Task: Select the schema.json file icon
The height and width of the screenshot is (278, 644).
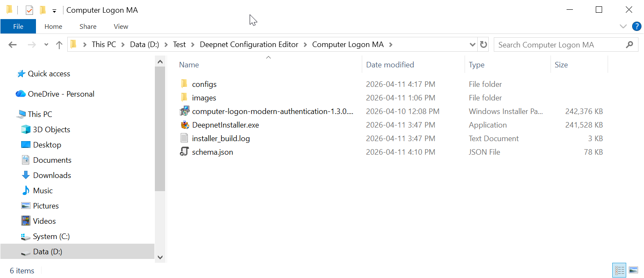Action: tap(184, 152)
